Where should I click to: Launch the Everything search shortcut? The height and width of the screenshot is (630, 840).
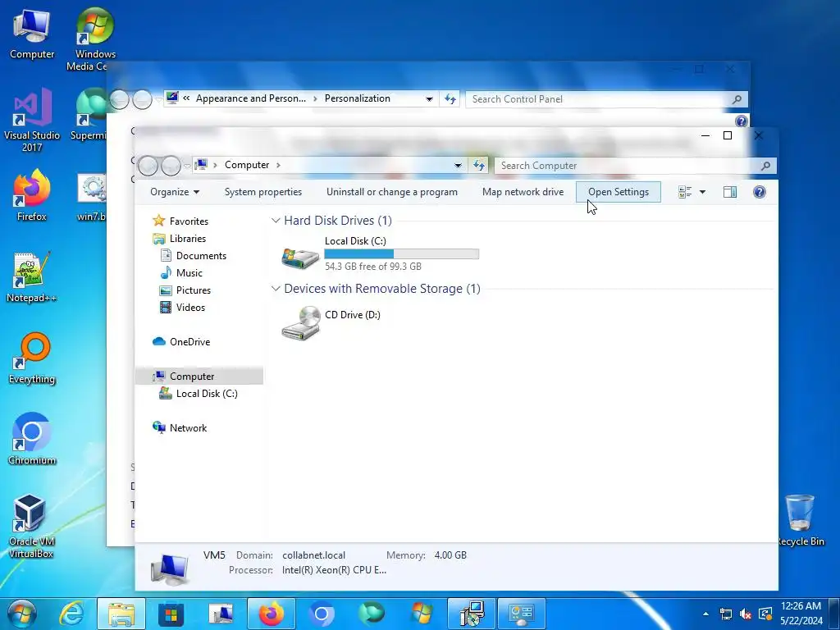(x=32, y=358)
